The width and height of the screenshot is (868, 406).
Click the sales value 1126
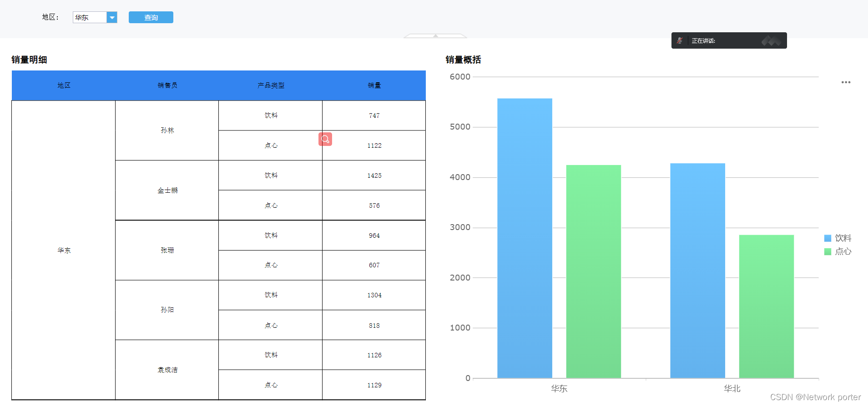point(374,355)
